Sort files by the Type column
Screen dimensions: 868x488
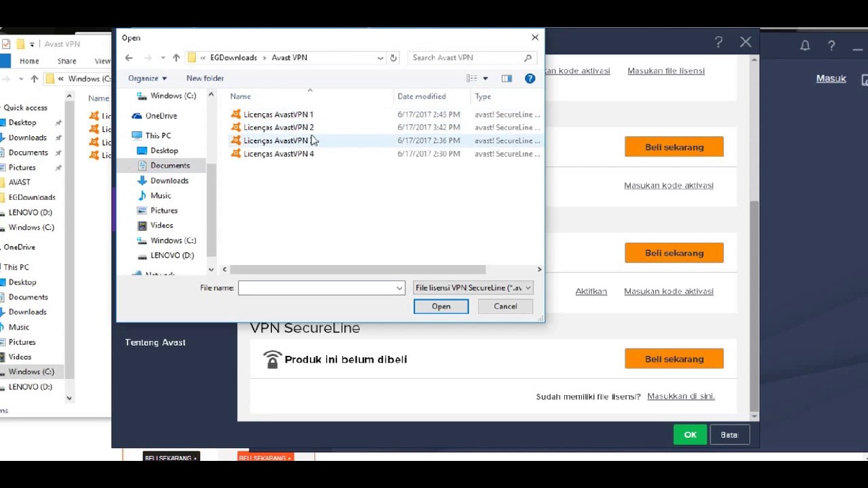(x=483, y=96)
